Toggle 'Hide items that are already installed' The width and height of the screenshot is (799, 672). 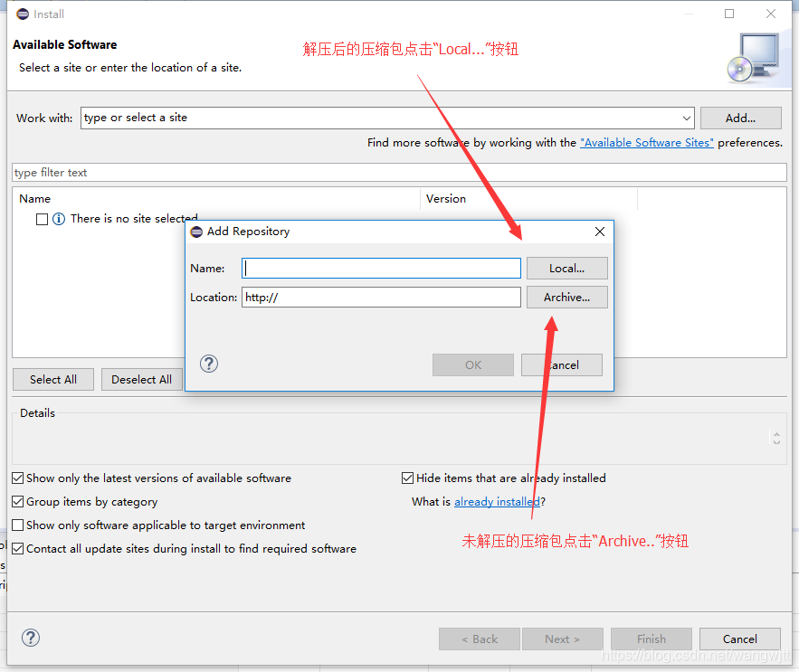point(407,478)
